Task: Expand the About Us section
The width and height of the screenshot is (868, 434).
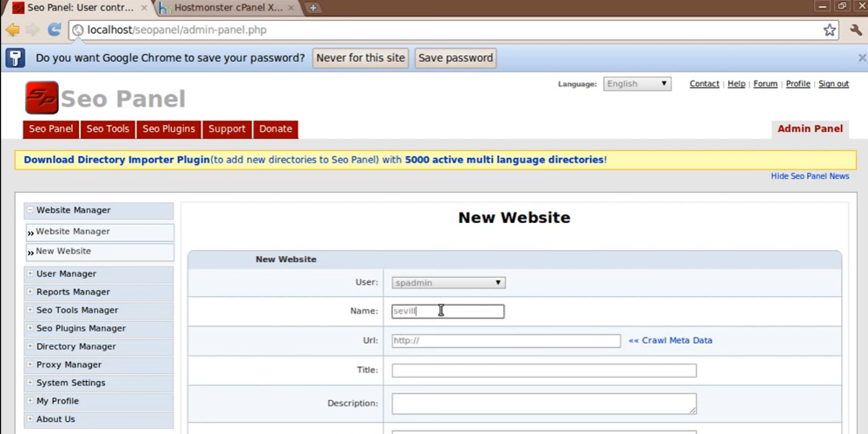Action: point(99,419)
